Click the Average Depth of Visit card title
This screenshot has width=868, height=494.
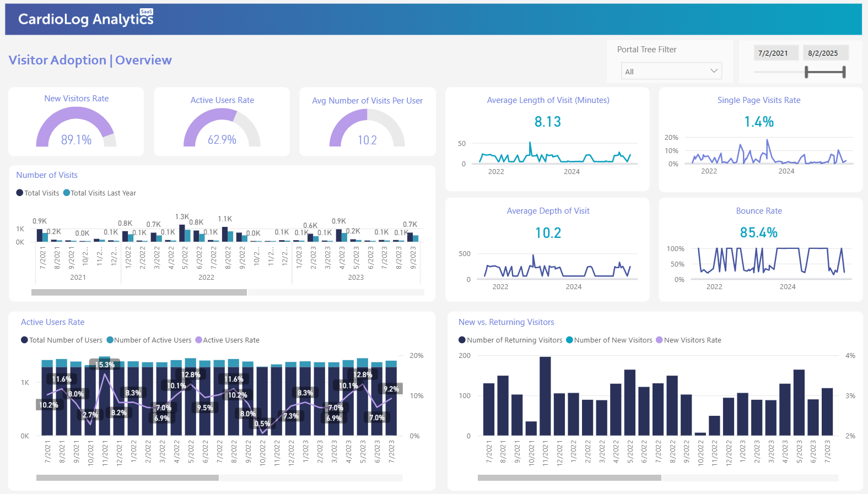[548, 211]
